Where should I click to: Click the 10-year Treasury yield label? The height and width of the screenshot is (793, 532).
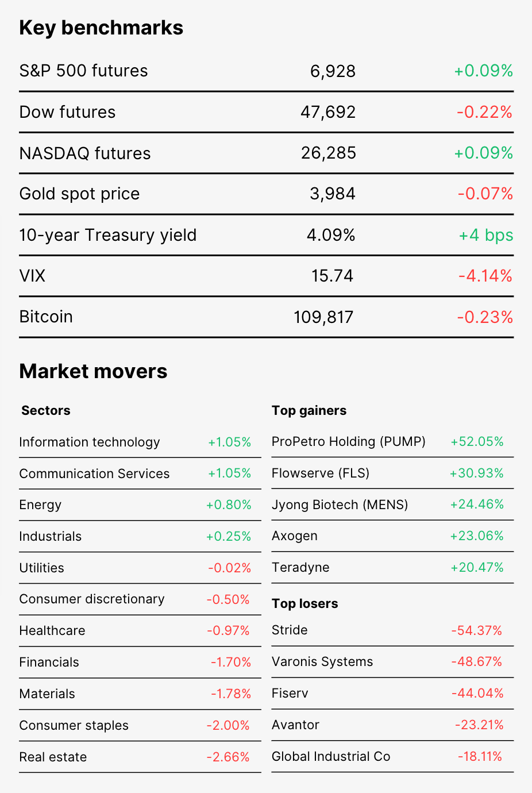coord(108,235)
